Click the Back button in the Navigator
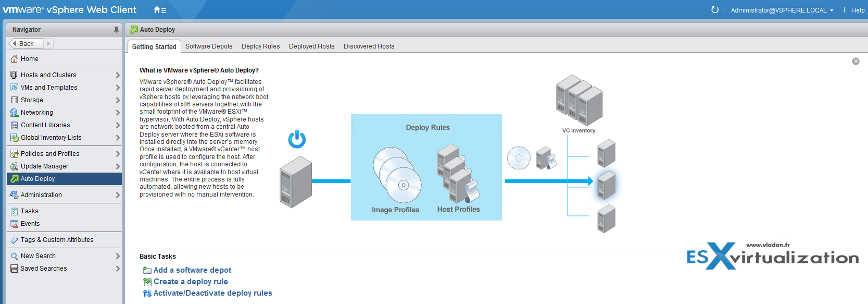 pyautogui.click(x=26, y=44)
